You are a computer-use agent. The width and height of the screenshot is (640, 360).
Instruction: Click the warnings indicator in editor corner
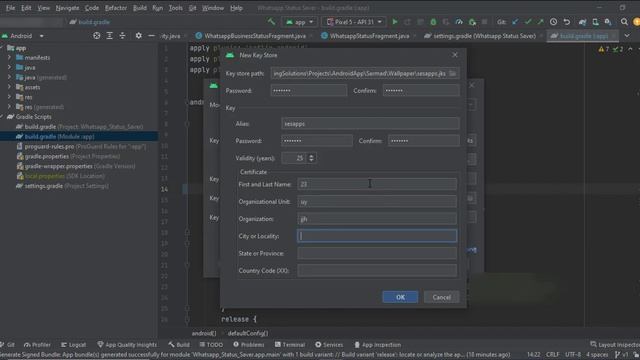point(604,49)
